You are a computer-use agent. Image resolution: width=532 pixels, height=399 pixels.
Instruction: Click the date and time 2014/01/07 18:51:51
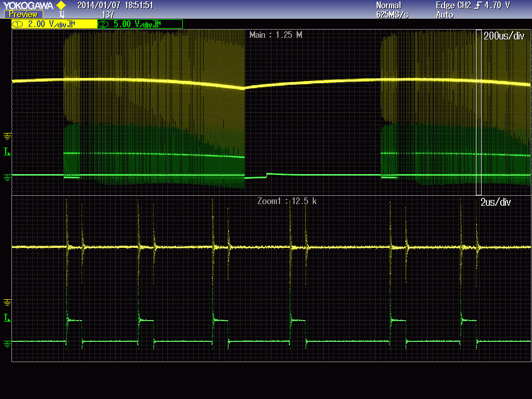[x=115, y=5]
